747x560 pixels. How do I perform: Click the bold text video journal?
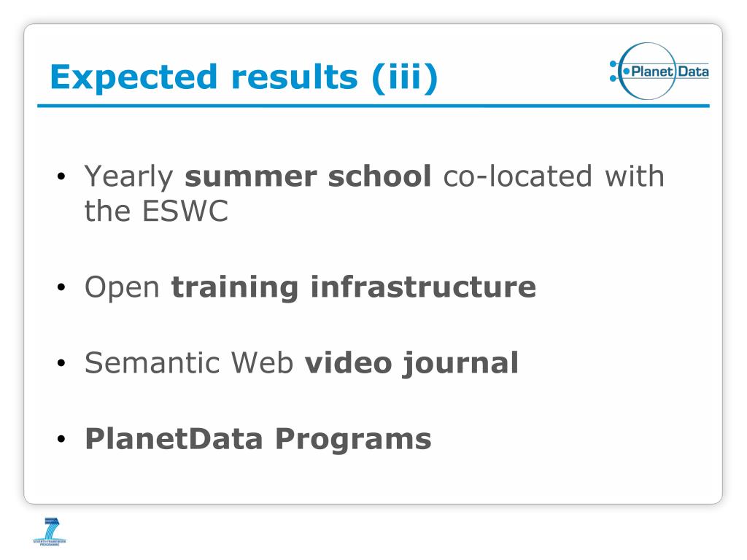411,363
